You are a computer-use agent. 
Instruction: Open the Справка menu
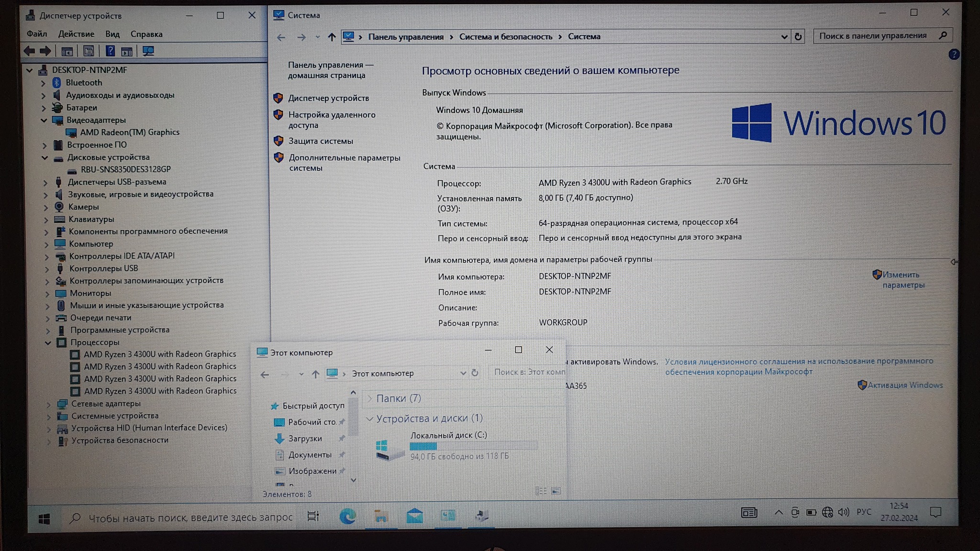click(x=146, y=34)
